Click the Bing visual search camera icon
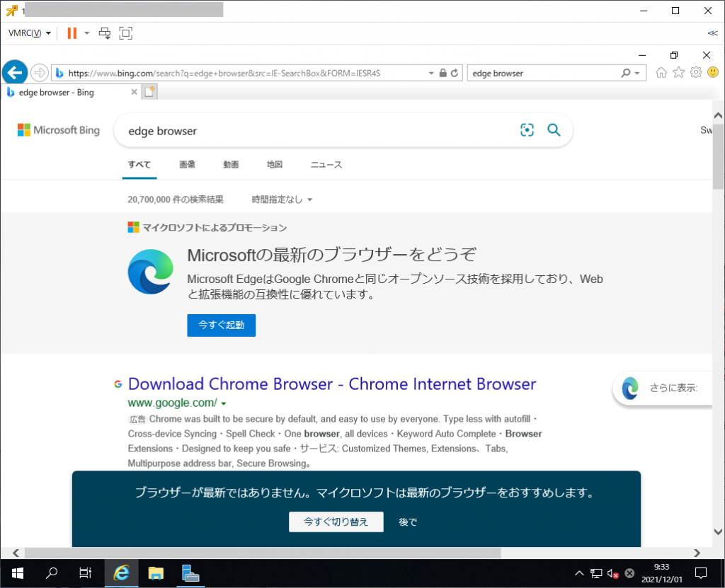Viewport: 725px width, 588px height. (x=527, y=130)
